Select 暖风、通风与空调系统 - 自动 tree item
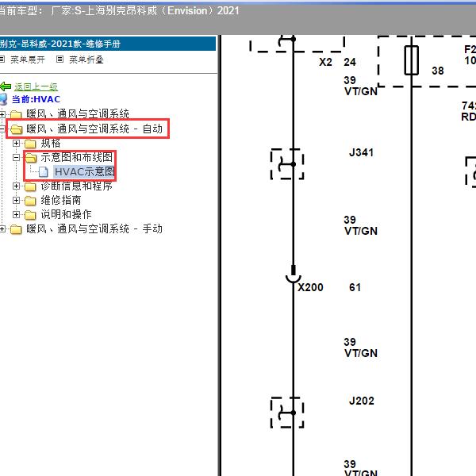 [94, 129]
